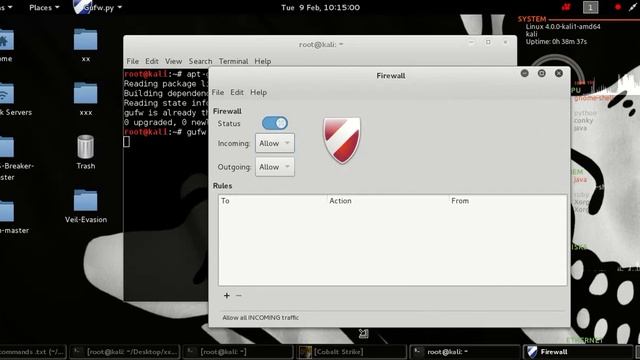
Task: Open the Incoming policy dropdown
Action: tap(275, 143)
